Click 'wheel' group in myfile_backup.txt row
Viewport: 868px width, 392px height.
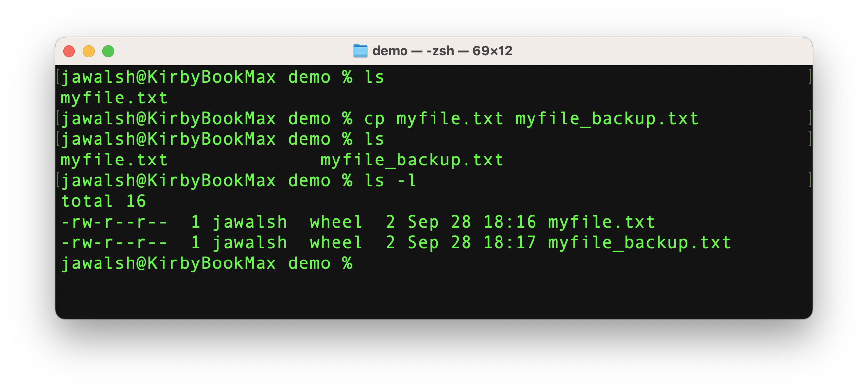pos(336,243)
